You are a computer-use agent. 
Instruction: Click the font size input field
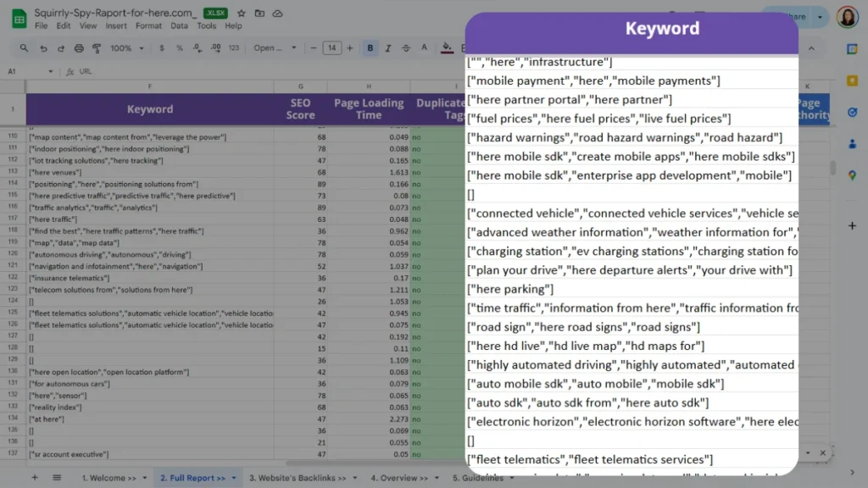(331, 48)
